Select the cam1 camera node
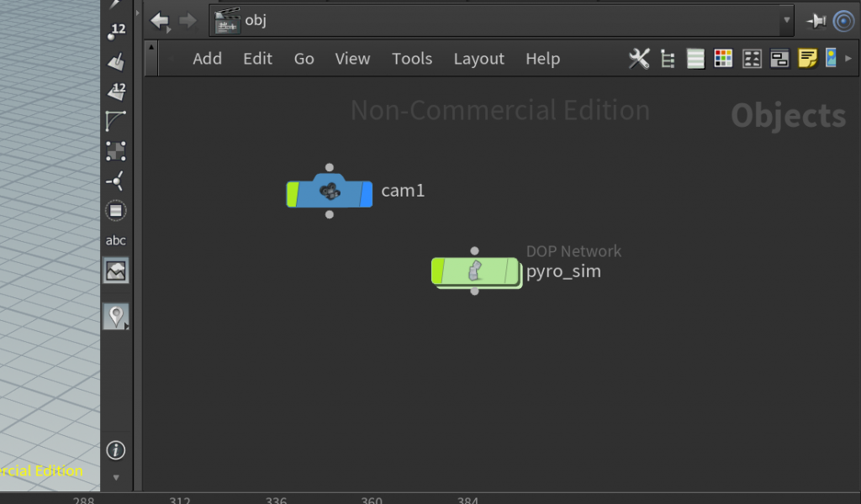Screen dimensions: 861x504 330,192
